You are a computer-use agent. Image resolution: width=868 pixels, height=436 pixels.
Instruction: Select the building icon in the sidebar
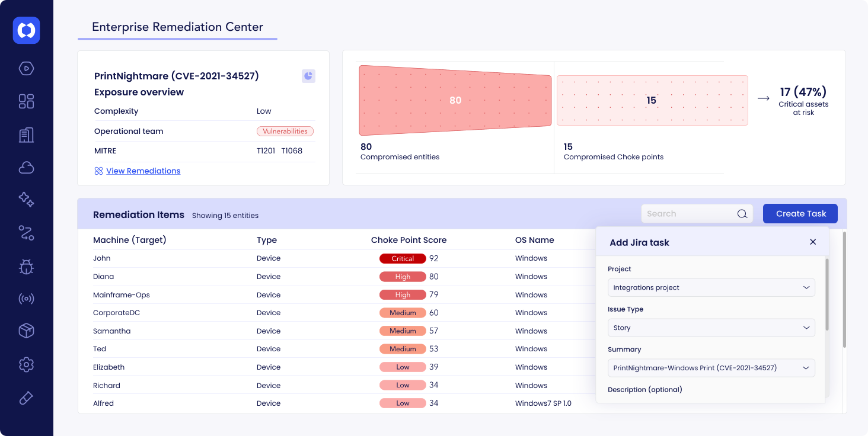click(x=26, y=134)
